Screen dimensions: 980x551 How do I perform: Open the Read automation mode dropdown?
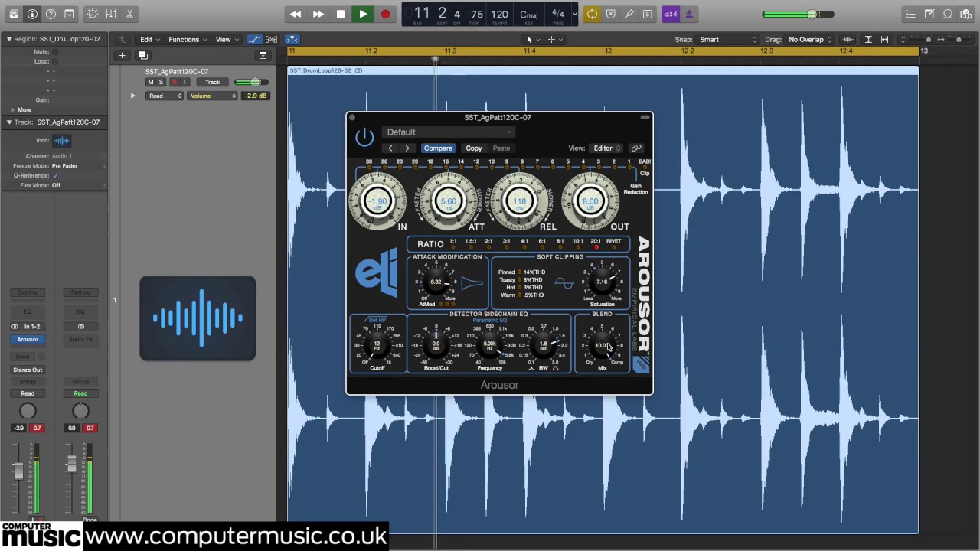click(x=165, y=96)
